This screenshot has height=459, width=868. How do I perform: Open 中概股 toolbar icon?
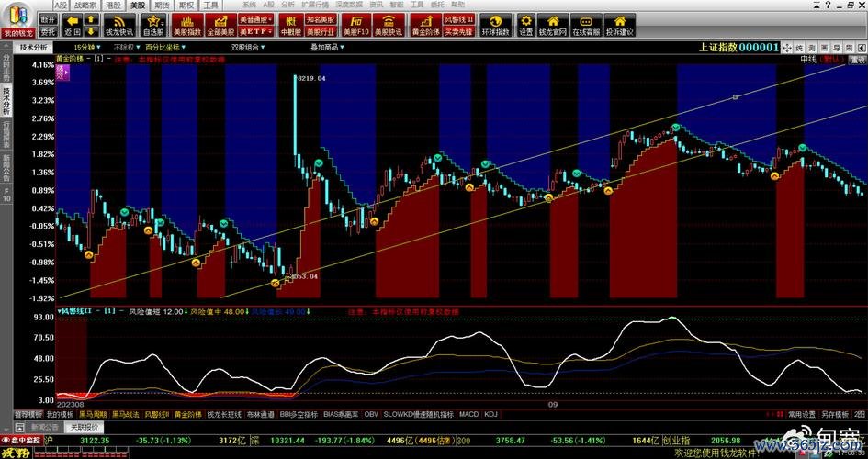pyautogui.click(x=290, y=26)
